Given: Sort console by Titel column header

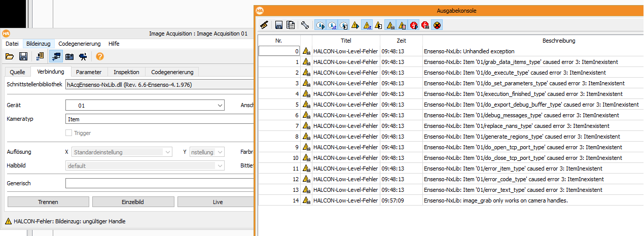Looking at the screenshot, I should coord(346,40).
